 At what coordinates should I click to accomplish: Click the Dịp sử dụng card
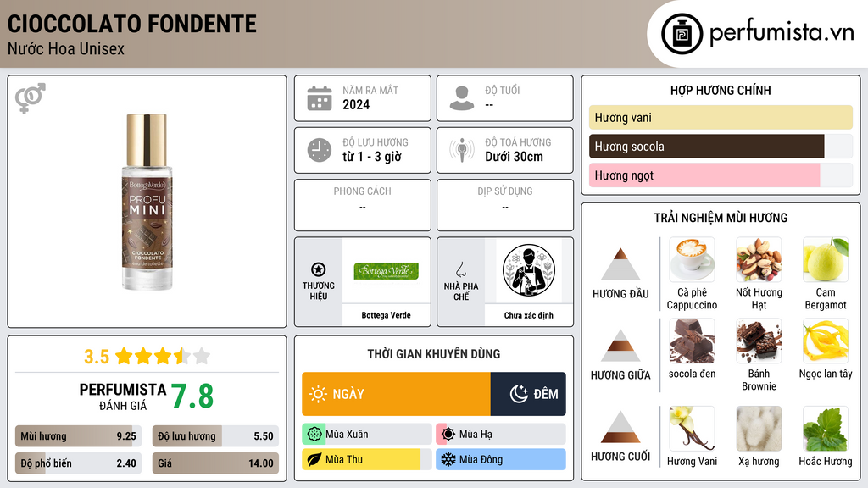(x=505, y=205)
